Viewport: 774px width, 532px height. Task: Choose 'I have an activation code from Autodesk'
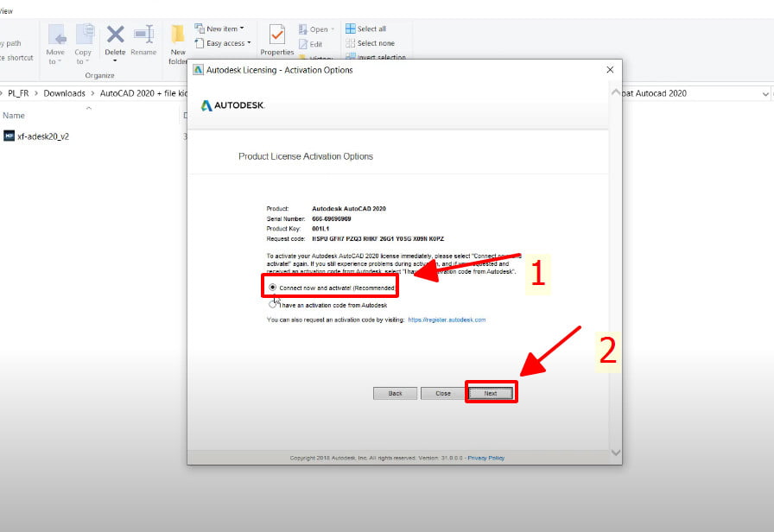point(272,305)
